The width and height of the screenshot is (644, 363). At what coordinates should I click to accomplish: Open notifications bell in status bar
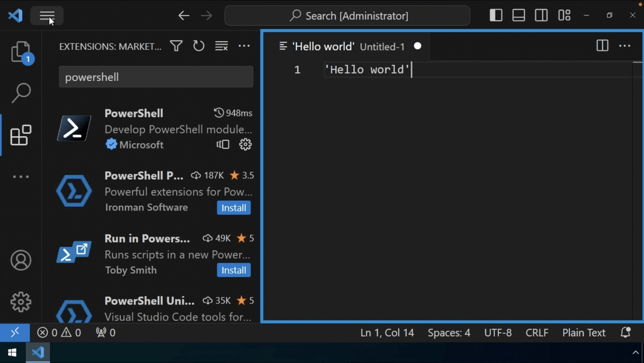click(x=625, y=333)
